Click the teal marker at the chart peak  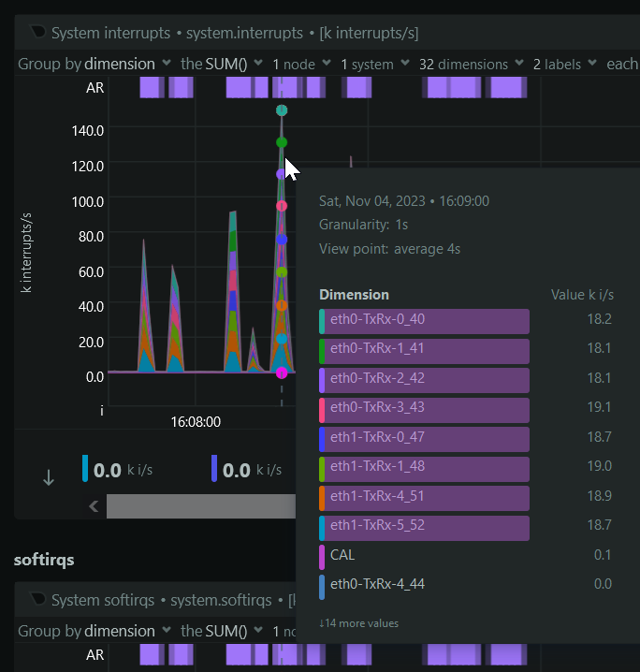tap(282, 110)
